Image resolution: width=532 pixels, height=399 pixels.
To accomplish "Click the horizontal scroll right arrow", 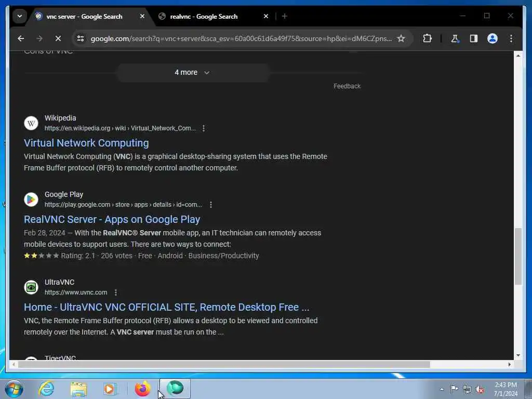I will click(509, 364).
